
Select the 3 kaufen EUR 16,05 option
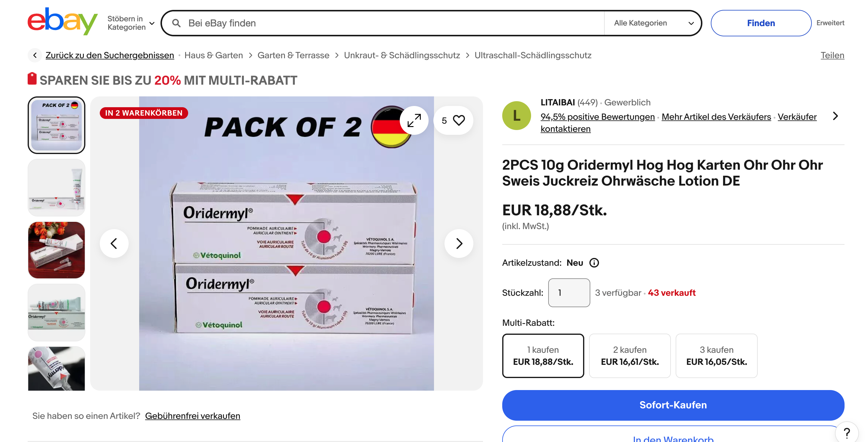pos(716,356)
